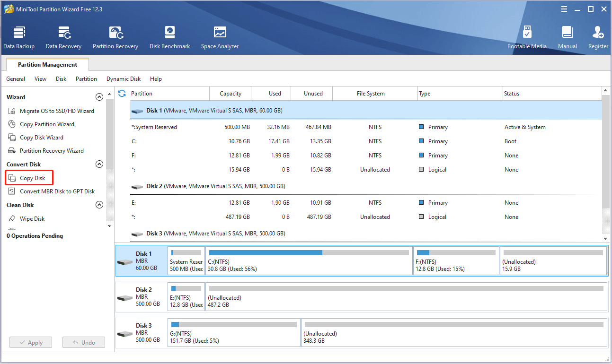Select the Partition Management tab
612x364 pixels.
click(47, 65)
